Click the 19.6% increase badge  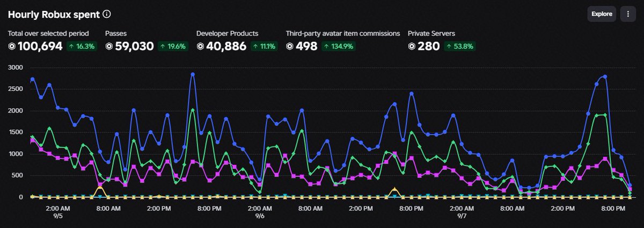(173, 47)
